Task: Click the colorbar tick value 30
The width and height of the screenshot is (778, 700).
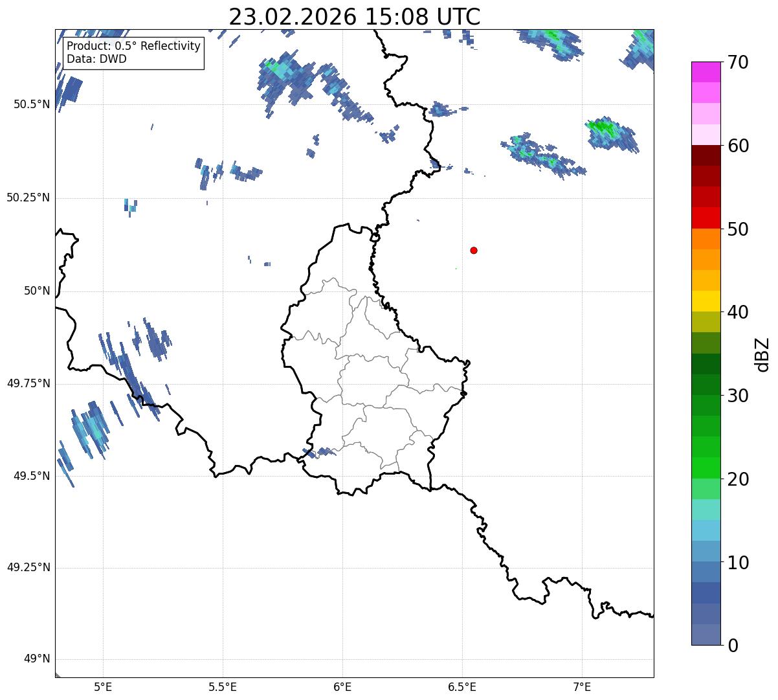Action: (x=738, y=396)
